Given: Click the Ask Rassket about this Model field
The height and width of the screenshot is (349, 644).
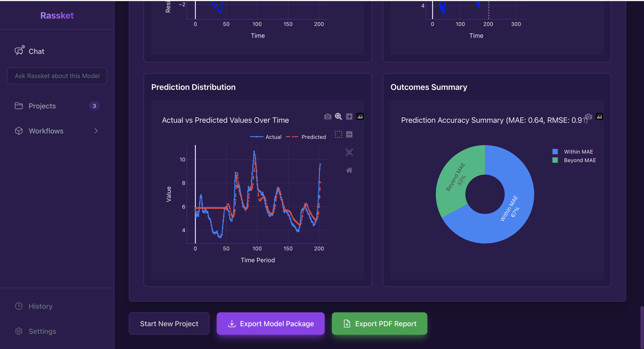Looking at the screenshot, I should click(x=57, y=76).
